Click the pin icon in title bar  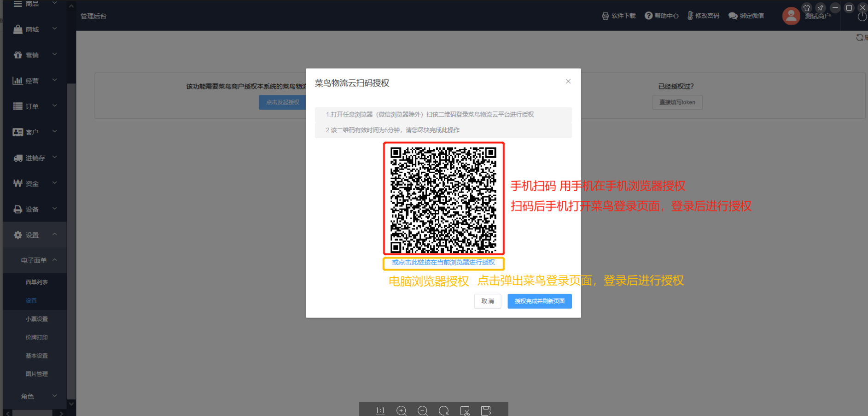[820, 8]
